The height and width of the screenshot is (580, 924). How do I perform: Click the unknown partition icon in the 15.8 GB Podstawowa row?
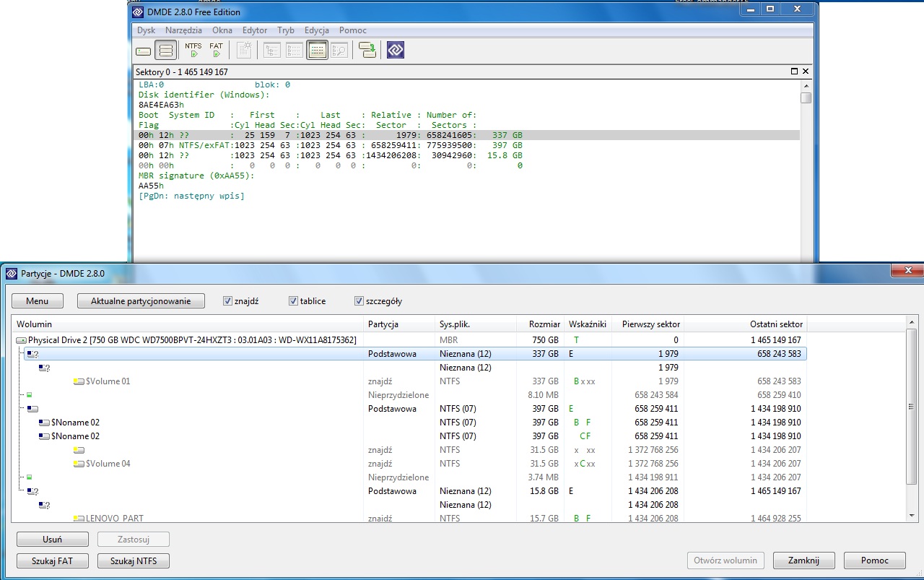click(32, 491)
